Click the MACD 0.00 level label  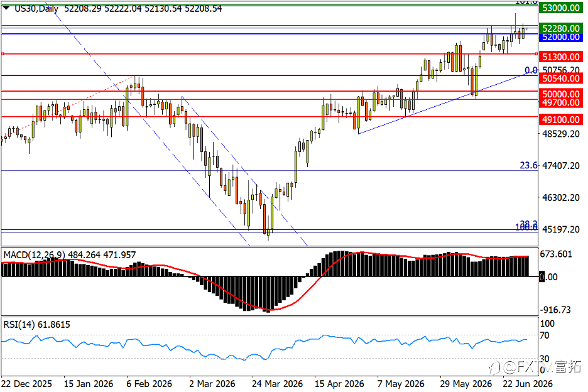pos(548,277)
